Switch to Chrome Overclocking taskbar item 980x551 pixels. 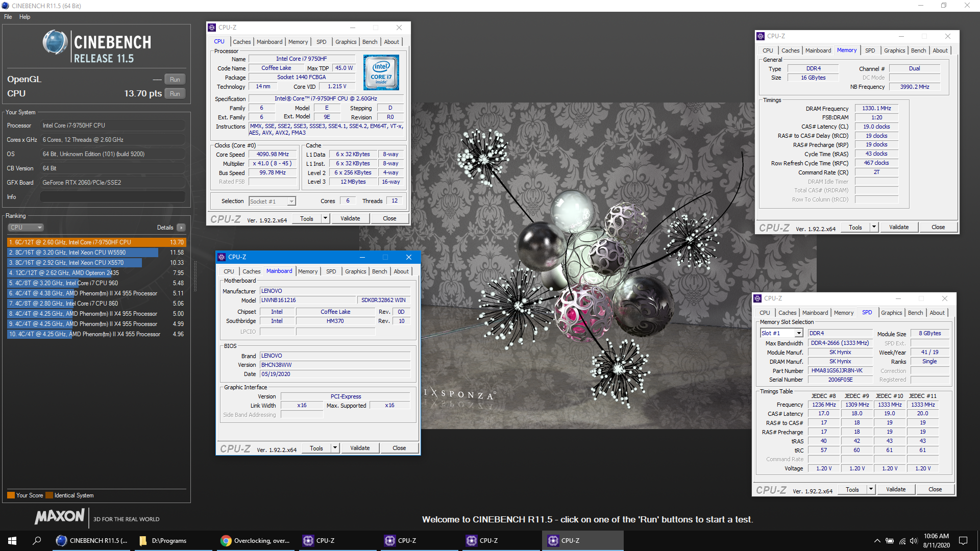(255, 540)
